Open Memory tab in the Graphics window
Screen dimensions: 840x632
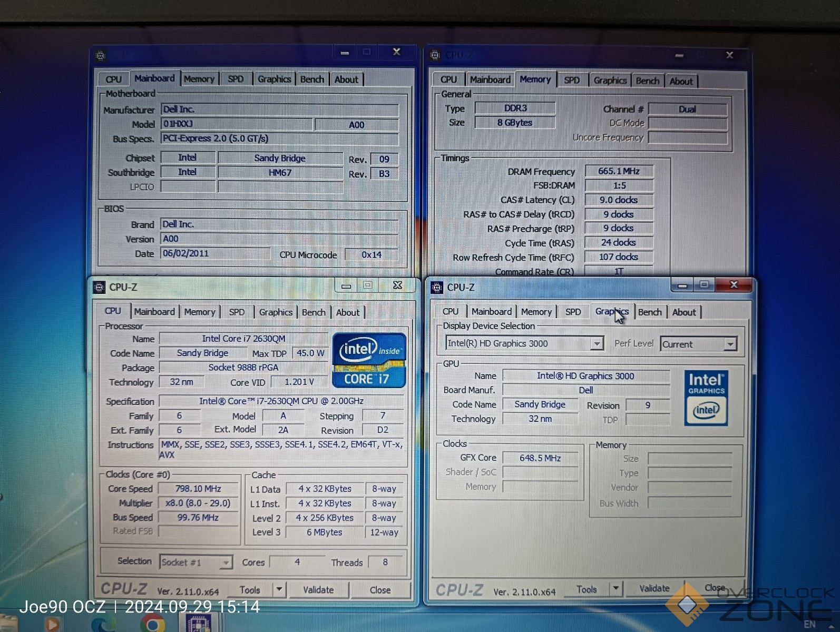536,311
